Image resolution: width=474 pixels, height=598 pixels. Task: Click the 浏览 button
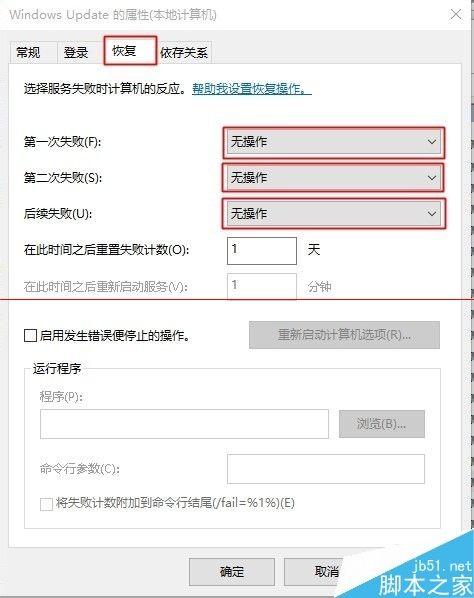coord(382,424)
